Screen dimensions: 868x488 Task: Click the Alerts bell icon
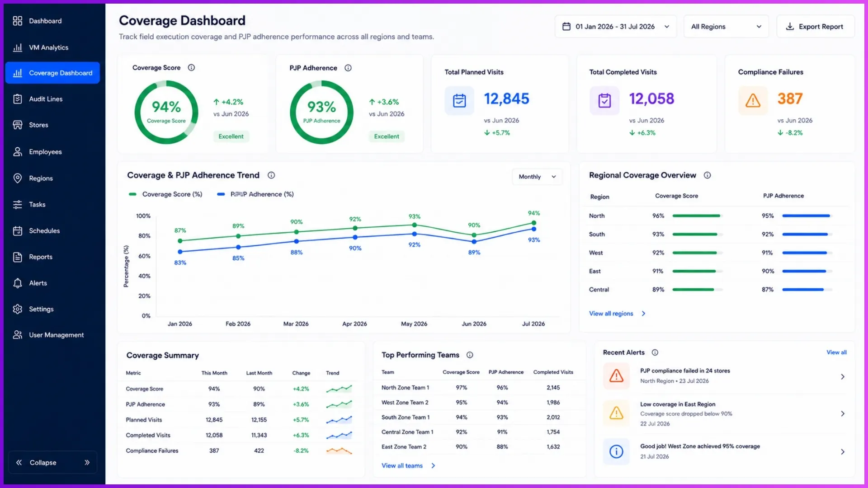[x=18, y=283]
